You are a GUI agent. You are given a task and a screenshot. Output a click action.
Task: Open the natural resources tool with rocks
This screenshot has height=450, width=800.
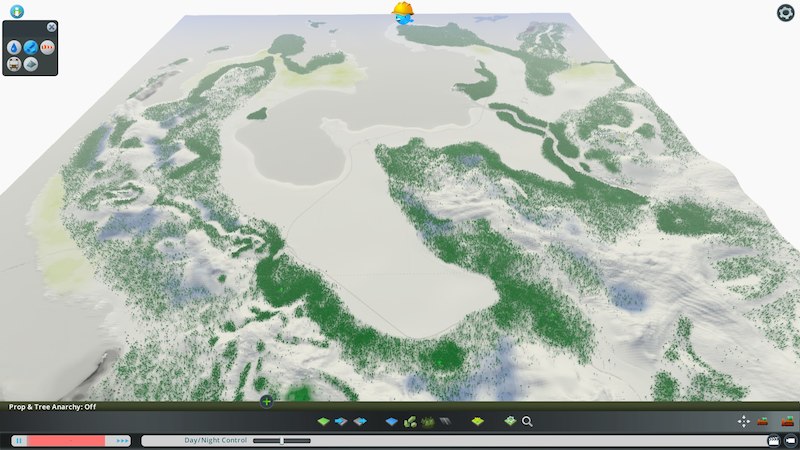[x=410, y=422]
